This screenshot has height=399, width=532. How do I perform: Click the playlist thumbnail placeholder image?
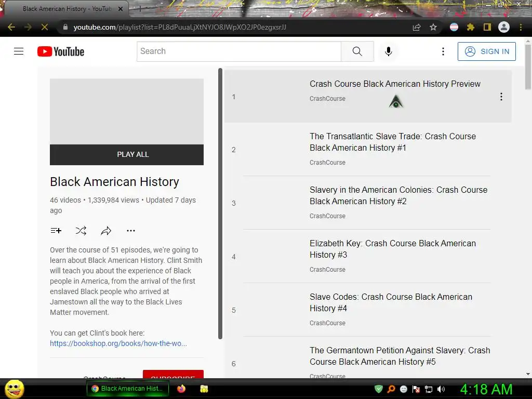127,112
